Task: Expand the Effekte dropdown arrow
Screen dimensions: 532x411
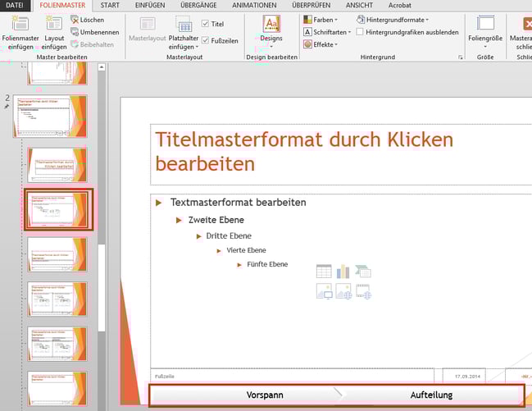Action: tap(336, 44)
